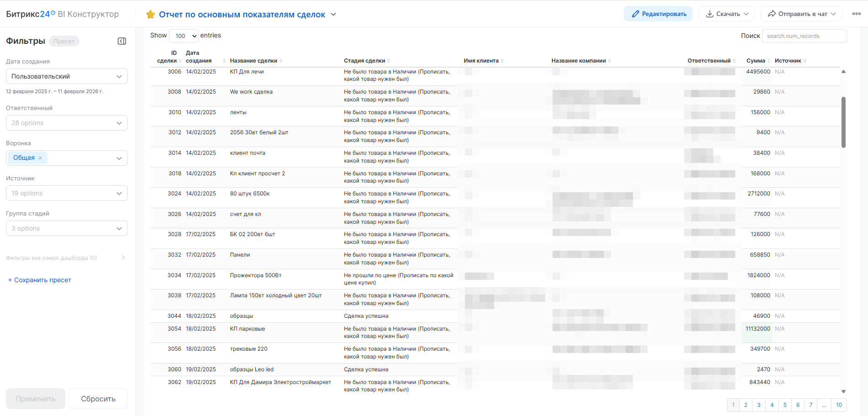Screen dimensions: 868x416
Task: Collapse the filters sidebar panel icon
Action: coord(122,41)
